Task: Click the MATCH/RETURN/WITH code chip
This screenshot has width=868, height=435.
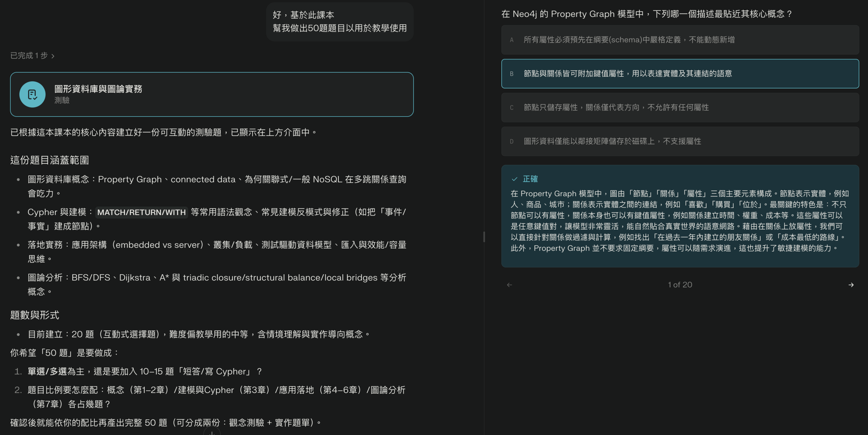Action: coord(141,212)
